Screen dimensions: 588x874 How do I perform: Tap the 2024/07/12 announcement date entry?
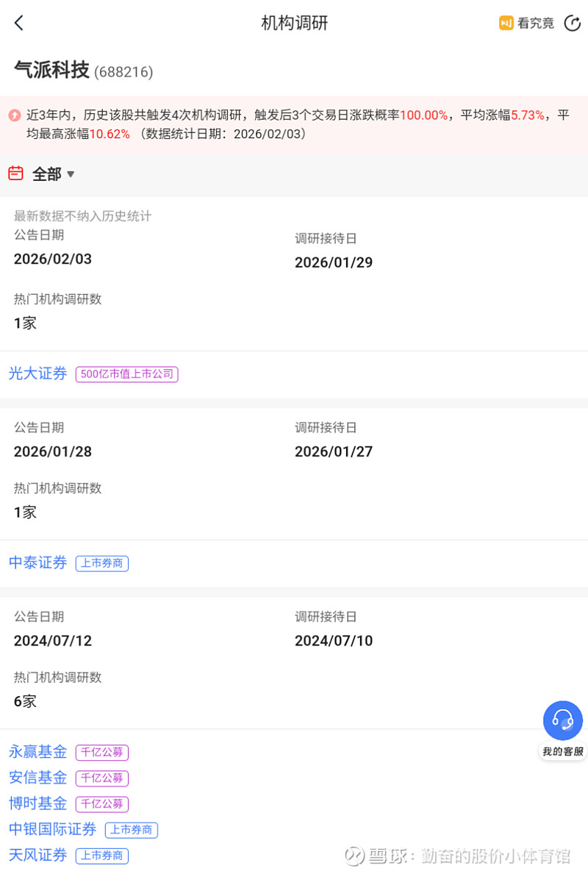point(53,640)
